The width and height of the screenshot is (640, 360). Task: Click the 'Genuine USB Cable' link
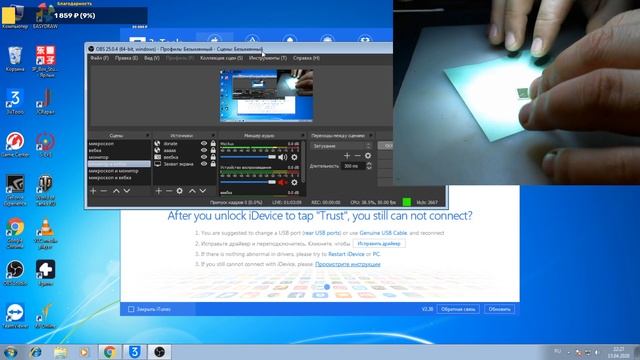pos(383,233)
